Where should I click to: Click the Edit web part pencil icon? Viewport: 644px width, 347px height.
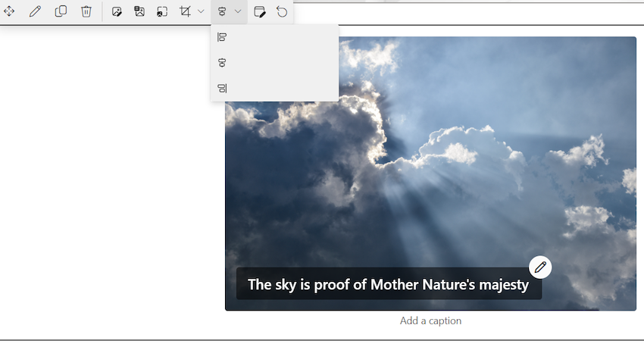click(x=36, y=11)
